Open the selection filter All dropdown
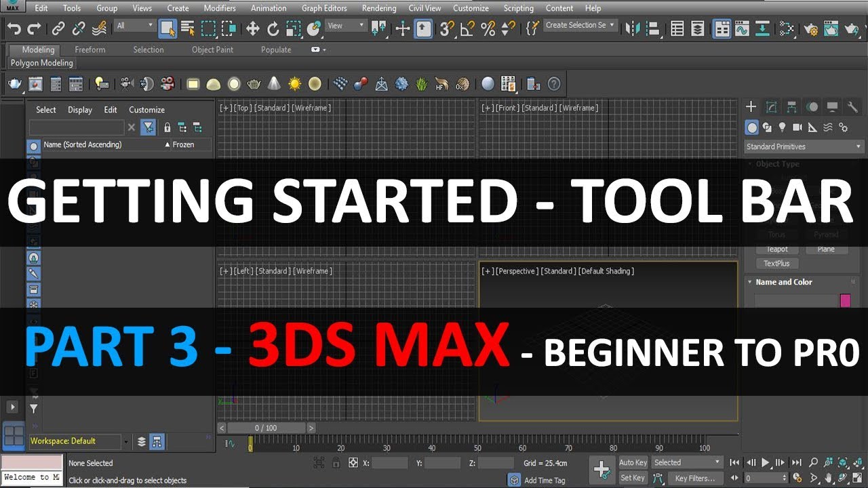 (134, 26)
